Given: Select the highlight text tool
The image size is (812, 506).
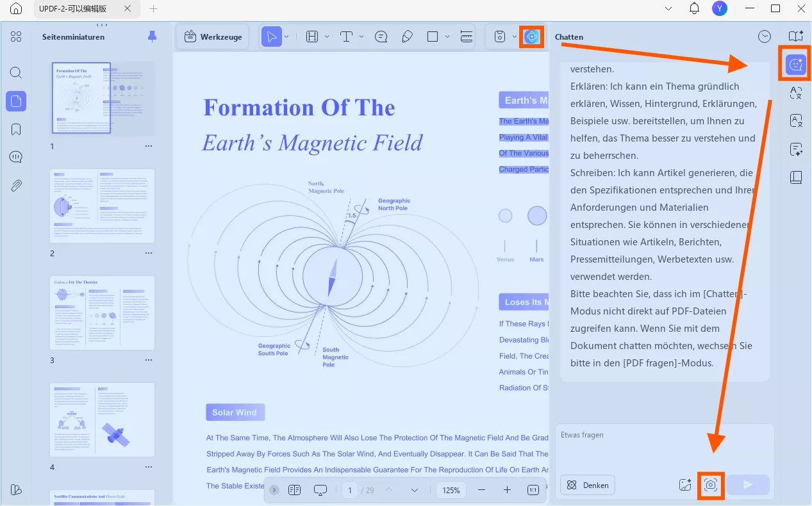Looking at the screenshot, I should pyautogui.click(x=312, y=37).
